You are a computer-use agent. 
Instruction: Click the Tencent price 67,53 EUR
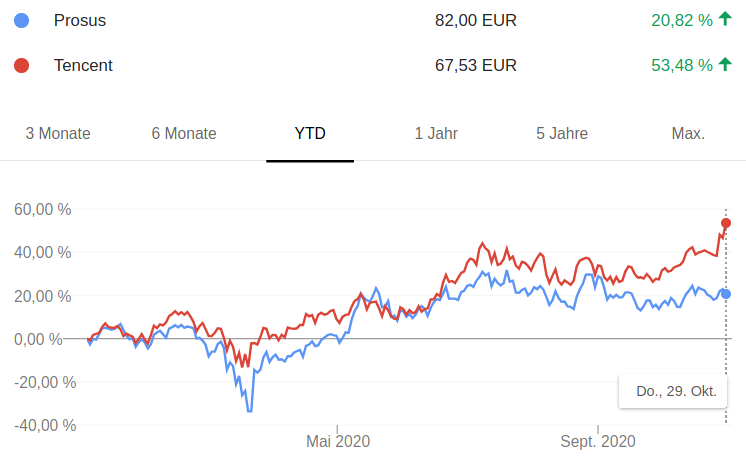coord(476,66)
